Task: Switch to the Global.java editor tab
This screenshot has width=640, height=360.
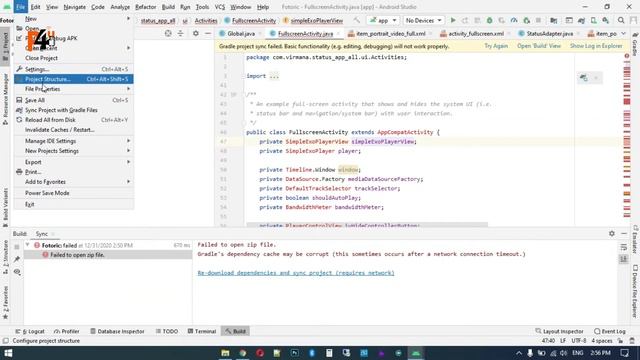Action: pos(241,33)
